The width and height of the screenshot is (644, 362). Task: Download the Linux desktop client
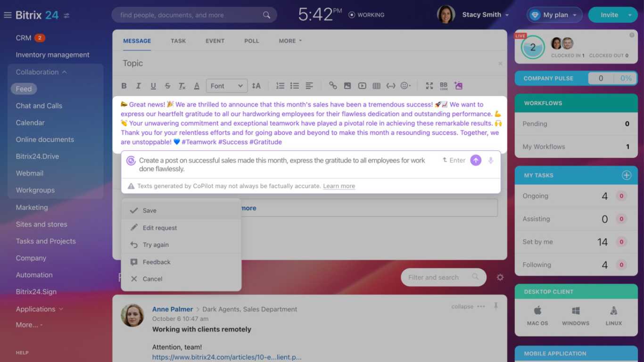[x=614, y=316]
